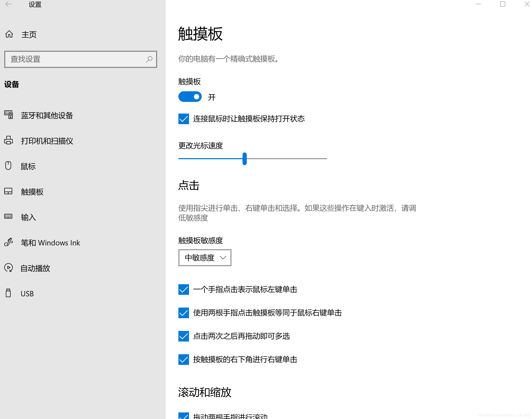Open 输入 settings in the sidebar
This screenshot has height=419, width=532.
pyautogui.click(x=28, y=217)
